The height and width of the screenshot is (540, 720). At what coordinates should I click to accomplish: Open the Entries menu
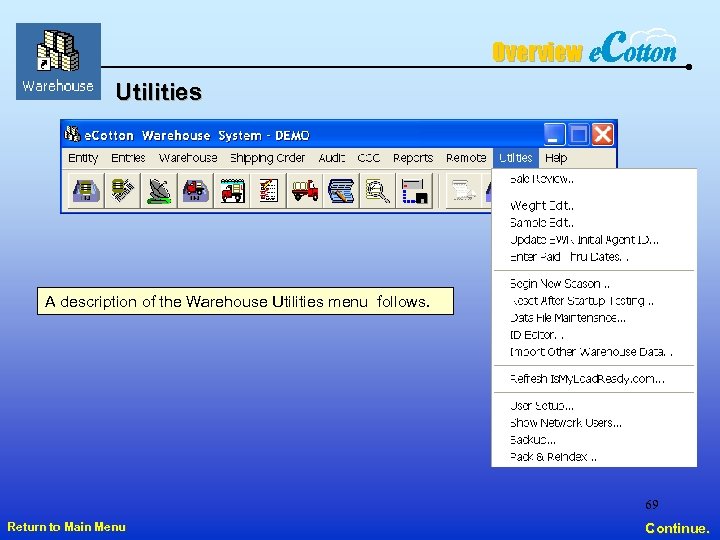pos(128,158)
